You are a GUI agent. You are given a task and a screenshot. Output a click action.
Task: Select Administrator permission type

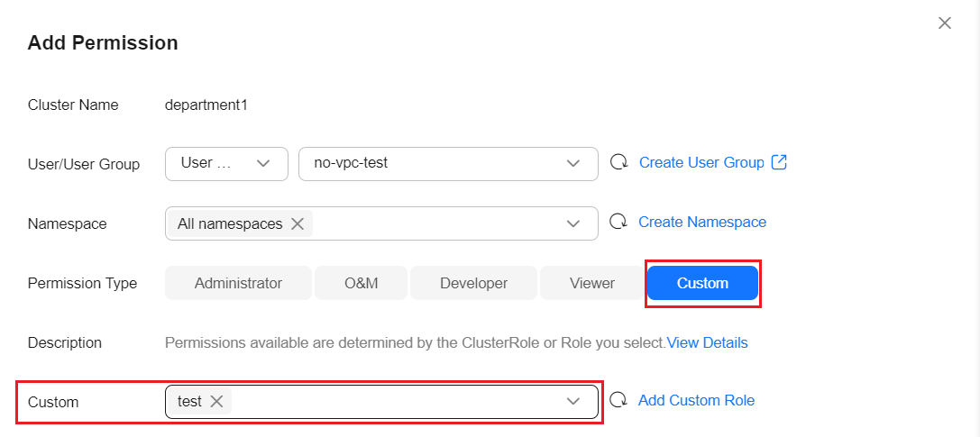click(x=238, y=283)
